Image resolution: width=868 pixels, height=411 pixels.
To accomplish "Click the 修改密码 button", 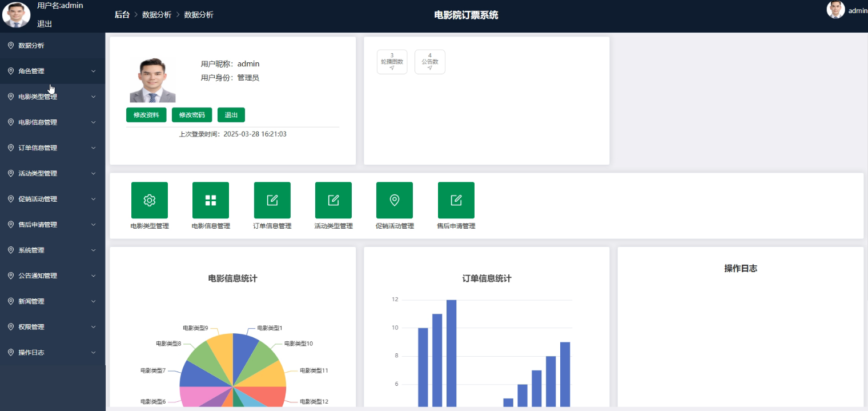I will click(x=192, y=115).
